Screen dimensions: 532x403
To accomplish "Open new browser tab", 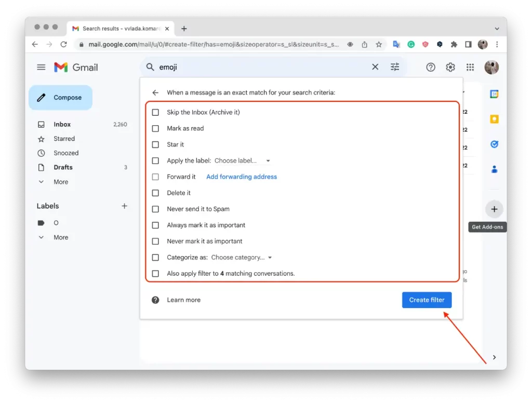I will click(184, 29).
